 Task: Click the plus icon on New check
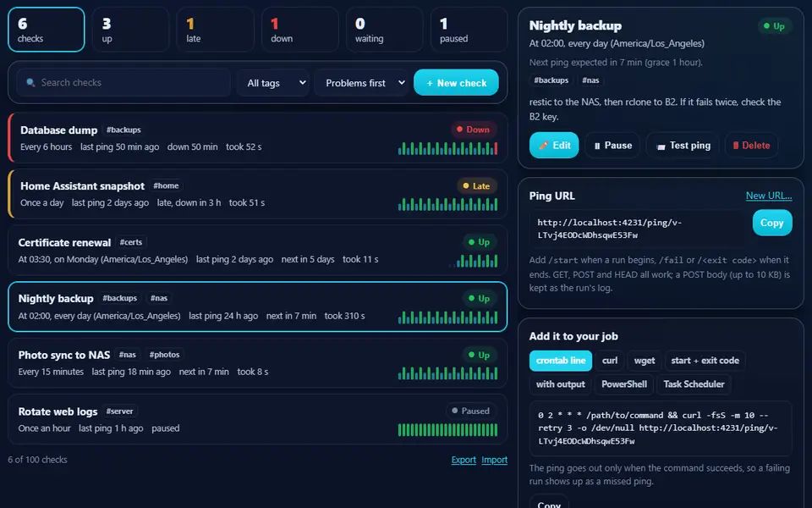(430, 83)
